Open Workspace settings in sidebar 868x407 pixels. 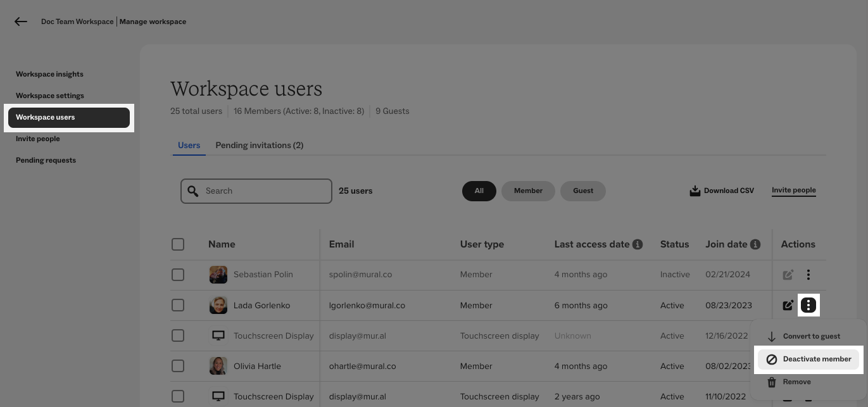point(50,96)
